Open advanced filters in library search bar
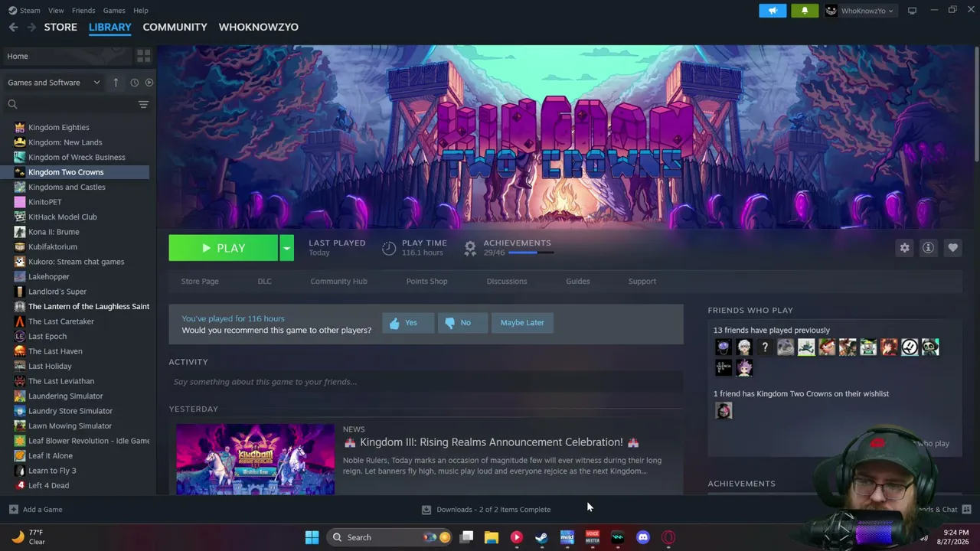The width and height of the screenshot is (980, 551). (x=143, y=104)
